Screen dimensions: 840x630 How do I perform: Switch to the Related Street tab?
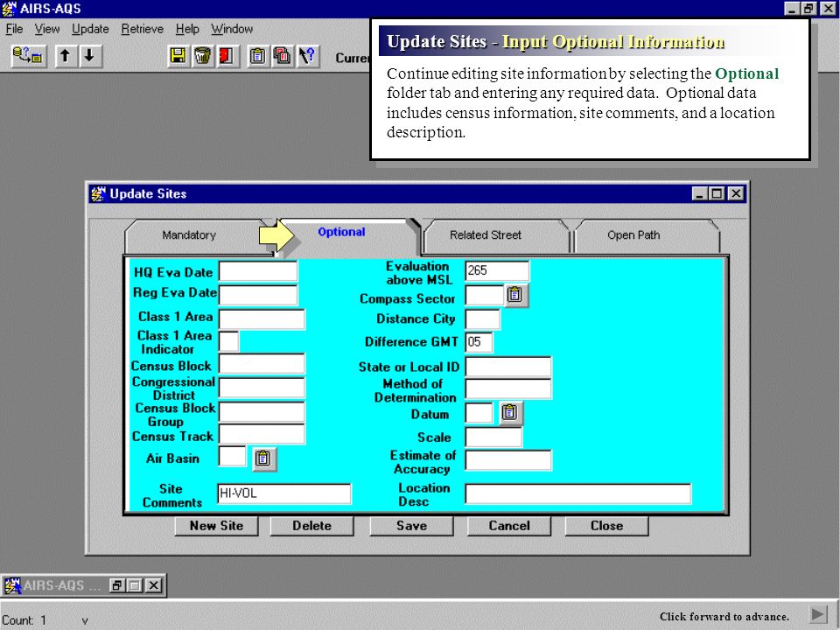[x=486, y=235]
